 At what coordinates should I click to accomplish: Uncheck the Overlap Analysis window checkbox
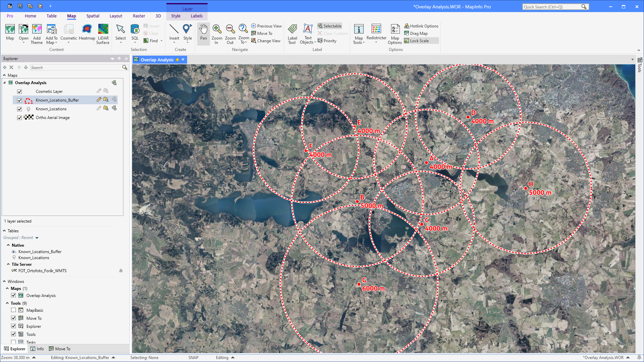pos(13,295)
